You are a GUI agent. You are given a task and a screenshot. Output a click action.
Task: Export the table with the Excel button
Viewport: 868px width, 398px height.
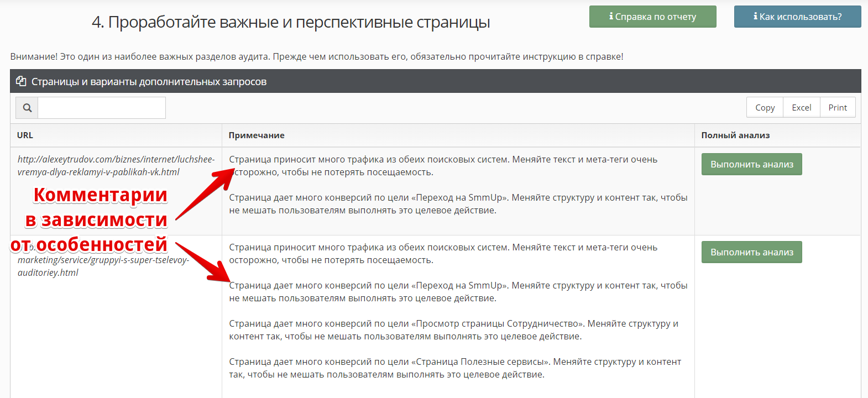click(801, 108)
